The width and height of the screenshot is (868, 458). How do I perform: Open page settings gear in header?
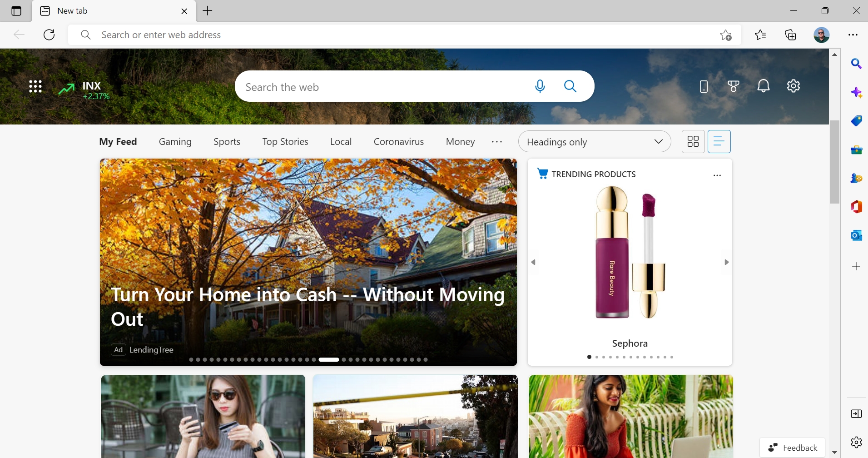click(793, 86)
